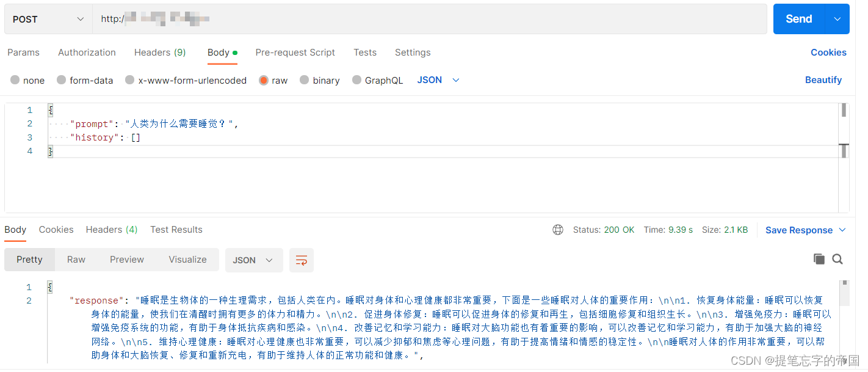Click the Size: 2.1 KB text

[x=725, y=230]
